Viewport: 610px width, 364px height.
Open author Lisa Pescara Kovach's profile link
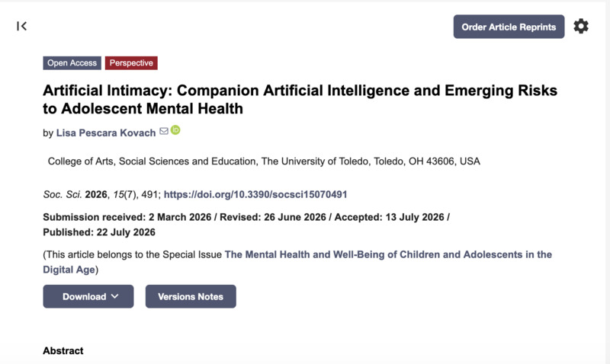tap(106, 133)
